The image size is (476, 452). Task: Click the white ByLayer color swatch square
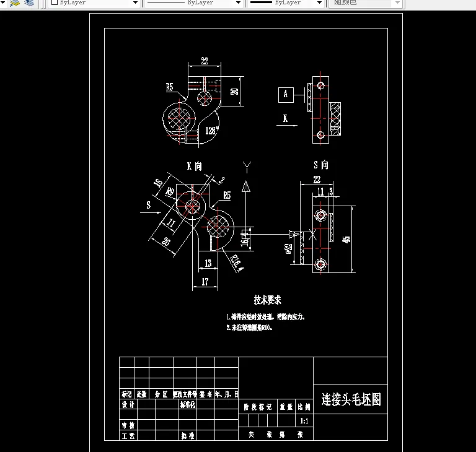[55, 2]
